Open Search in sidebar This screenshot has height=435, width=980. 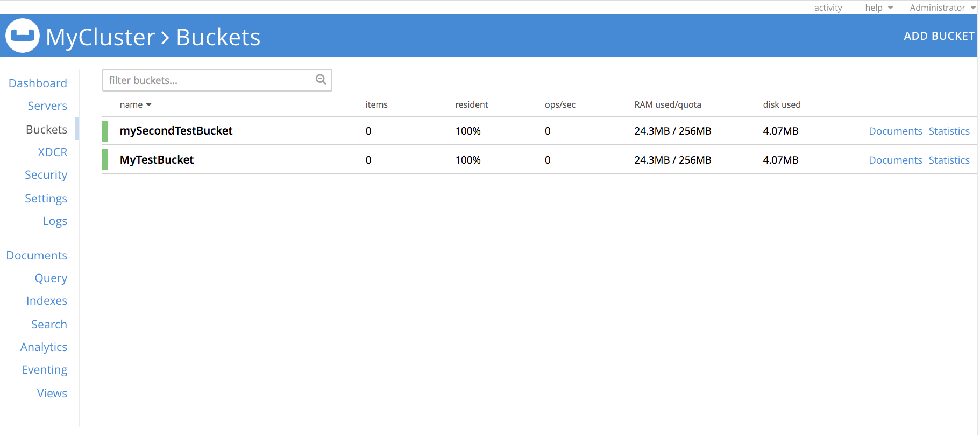tap(49, 324)
